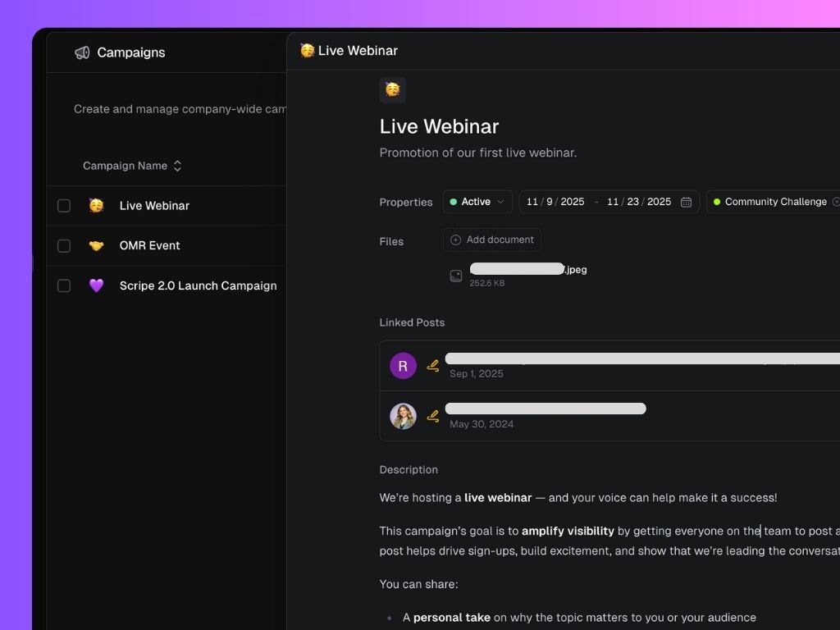Click the Campaigns page title

[131, 52]
